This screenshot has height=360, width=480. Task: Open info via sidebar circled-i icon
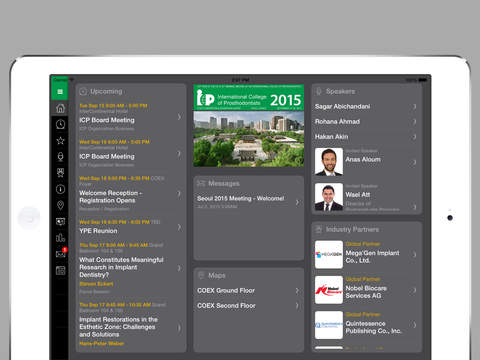[x=60, y=189]
